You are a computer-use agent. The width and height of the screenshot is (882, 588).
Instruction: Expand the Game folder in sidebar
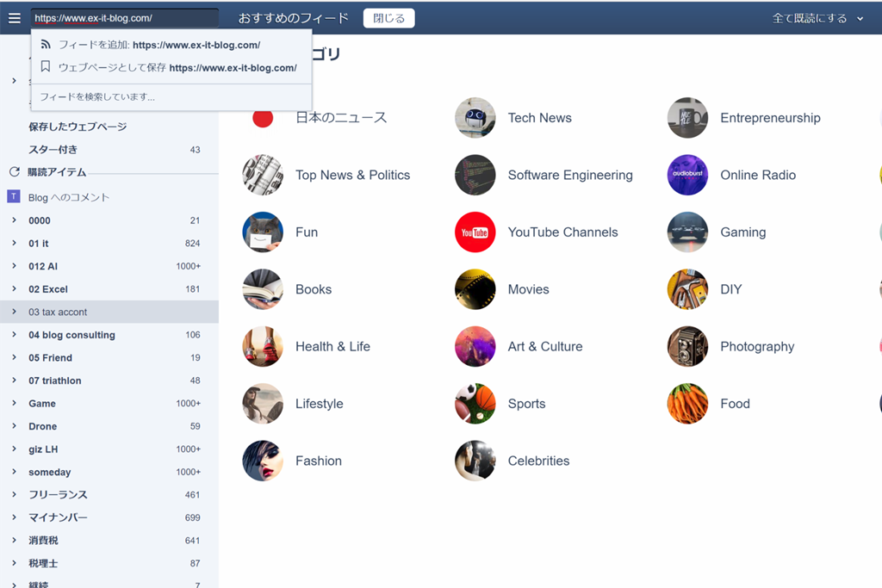point(15,403)
